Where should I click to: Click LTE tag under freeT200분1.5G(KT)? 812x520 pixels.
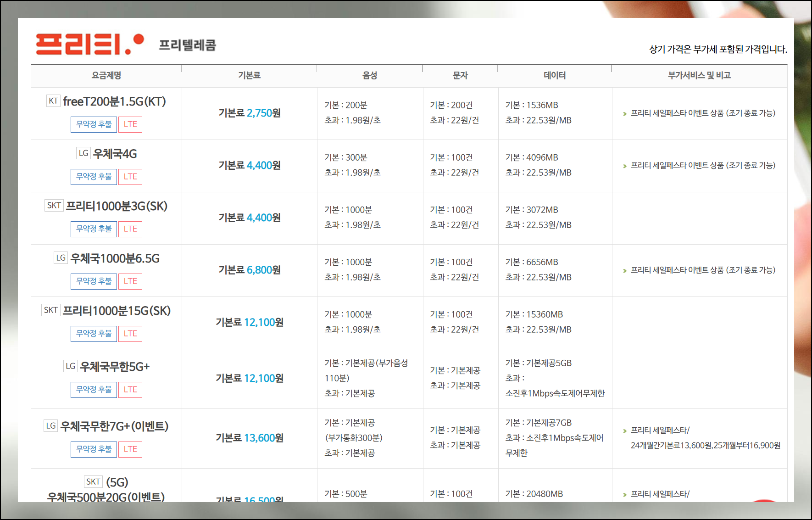click(130, 124)
